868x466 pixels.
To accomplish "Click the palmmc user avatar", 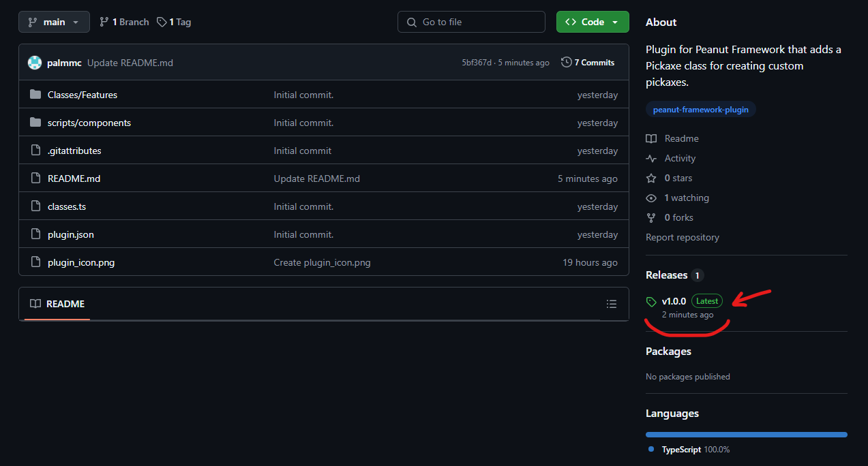I will click(x=35, y=63).
